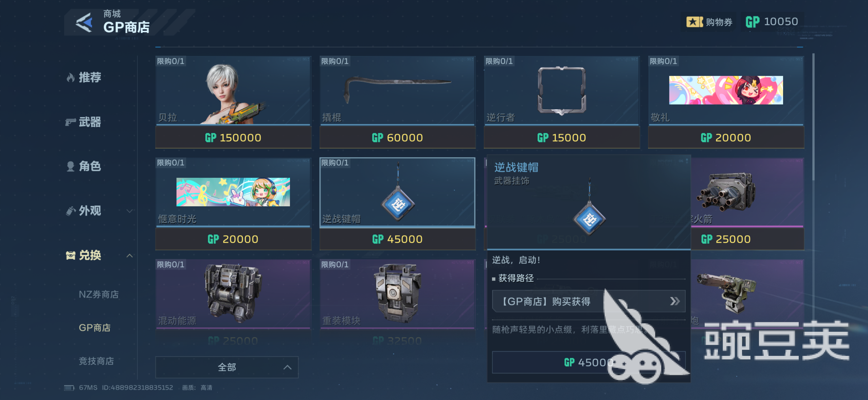The image size is (868, 400).
Task: Follow the 【GP商店】购买获得 link
Action: (589, 301)
